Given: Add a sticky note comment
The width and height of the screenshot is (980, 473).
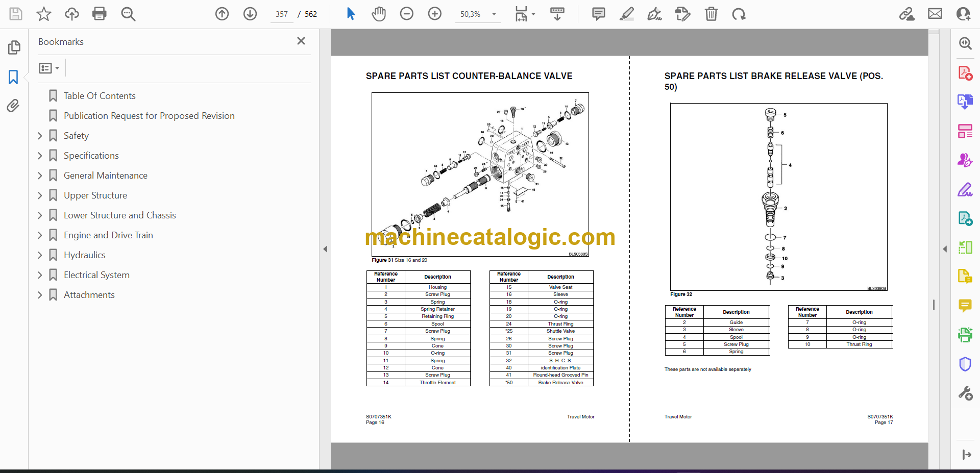Looking at the screenshot, I should coord(599,14).
